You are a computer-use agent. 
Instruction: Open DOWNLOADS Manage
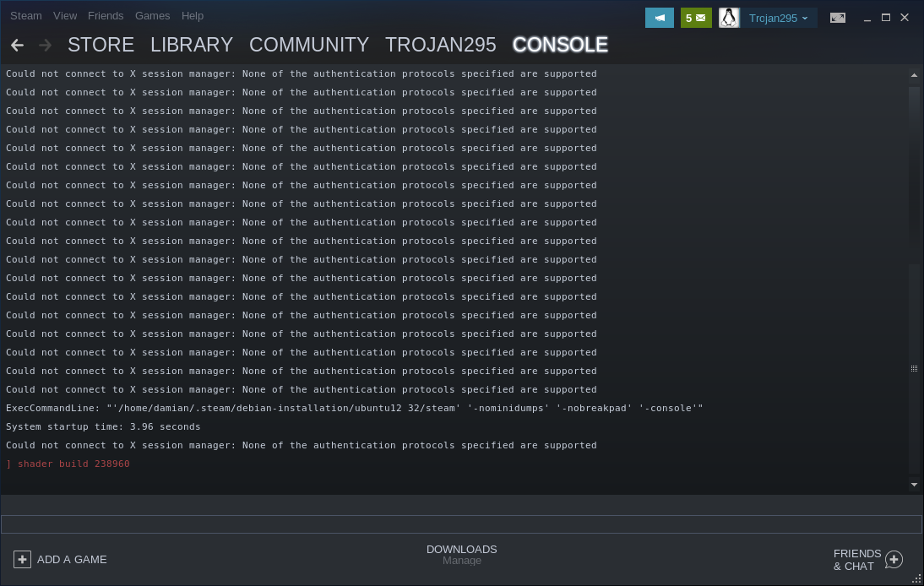(461, 554)
